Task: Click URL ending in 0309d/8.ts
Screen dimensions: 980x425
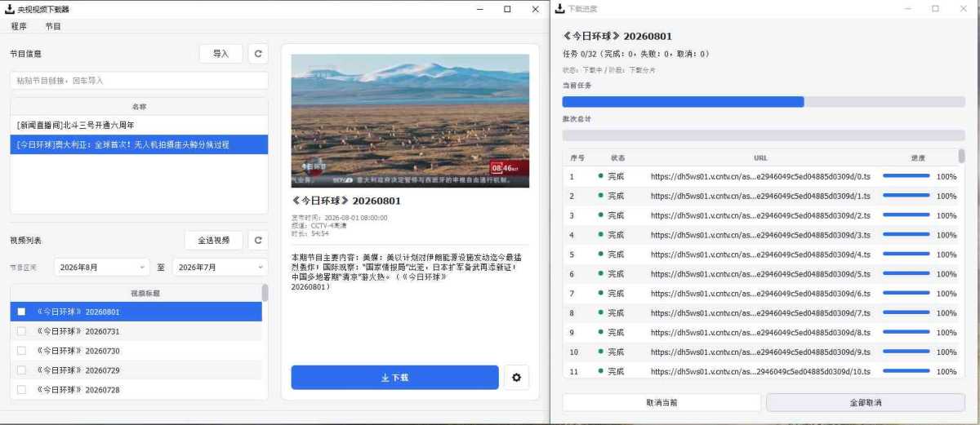Action: pyautogui.click(x=760, y=333)
